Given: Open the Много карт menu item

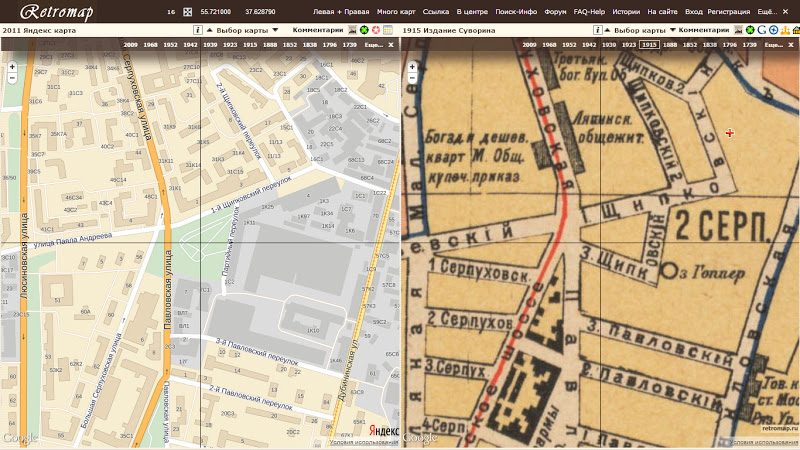Looking at the screenshot, I should [396, 11].
